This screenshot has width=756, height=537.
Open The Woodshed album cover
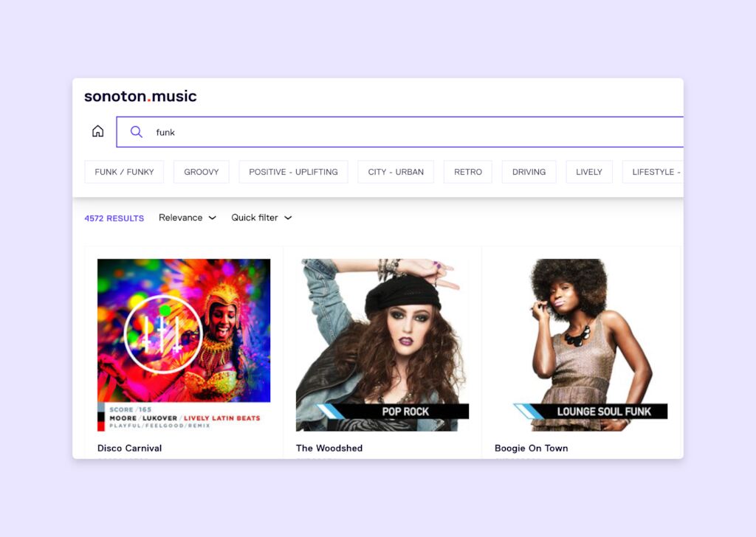coord(382,344)
